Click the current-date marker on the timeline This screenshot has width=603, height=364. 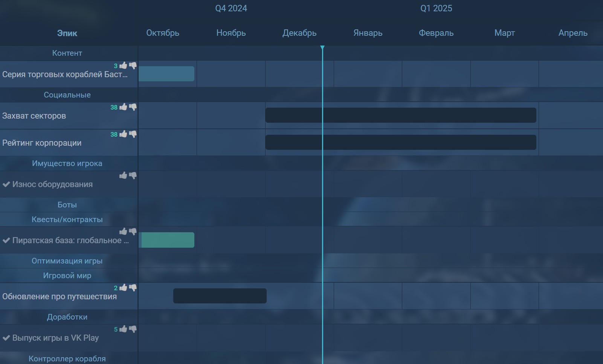point(322,48)
